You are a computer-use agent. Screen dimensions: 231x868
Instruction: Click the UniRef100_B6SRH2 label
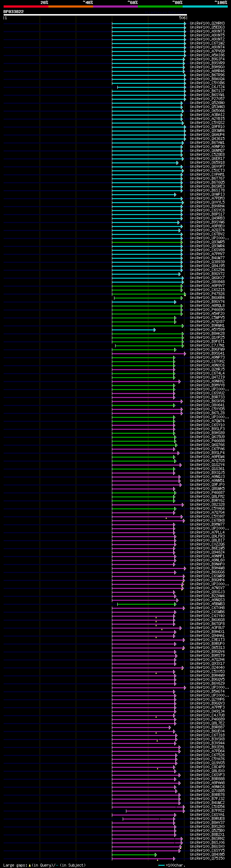click(207, 839)
